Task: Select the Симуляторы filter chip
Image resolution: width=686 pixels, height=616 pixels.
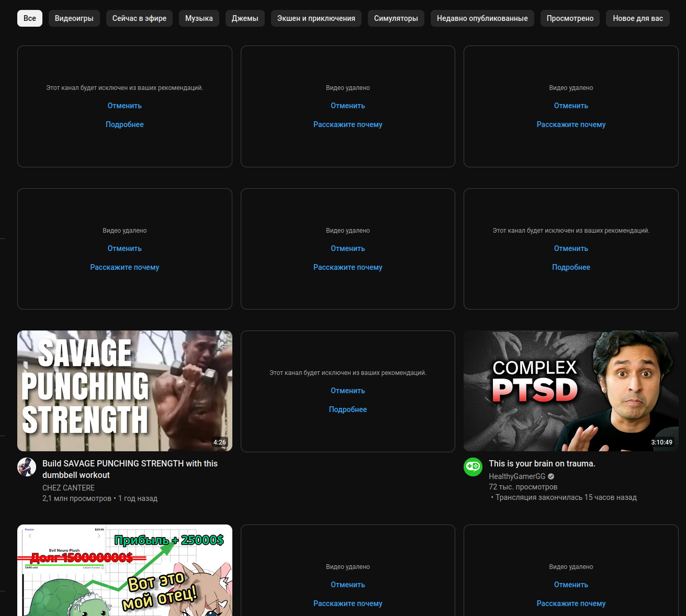Action: [396, 18]
